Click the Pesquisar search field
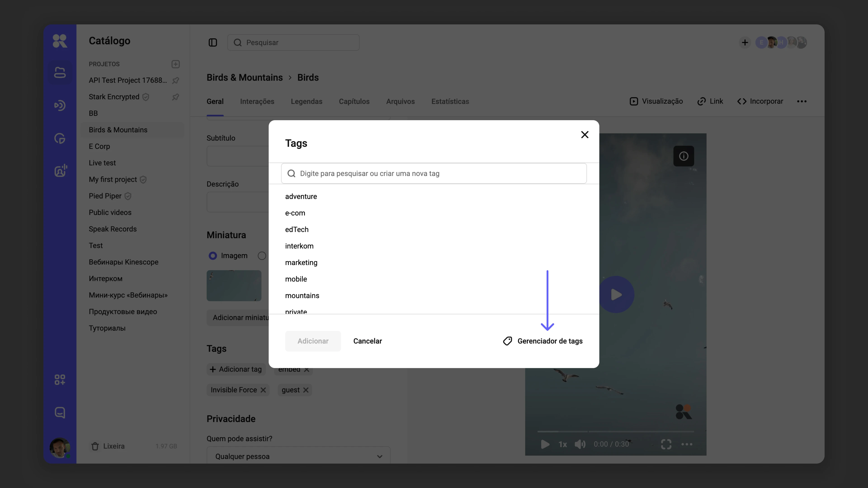 293,42
